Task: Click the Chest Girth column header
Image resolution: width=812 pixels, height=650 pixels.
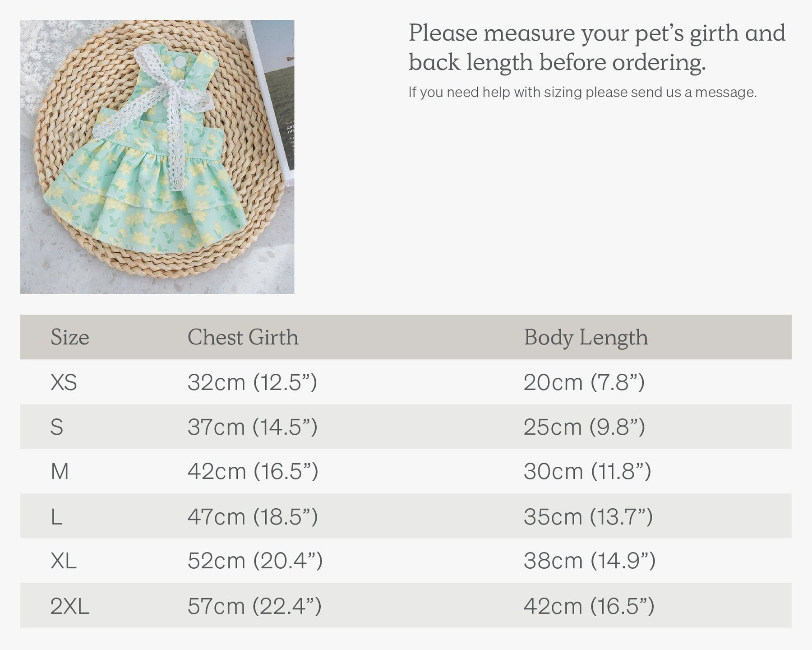Action: (x=243, y=337)
